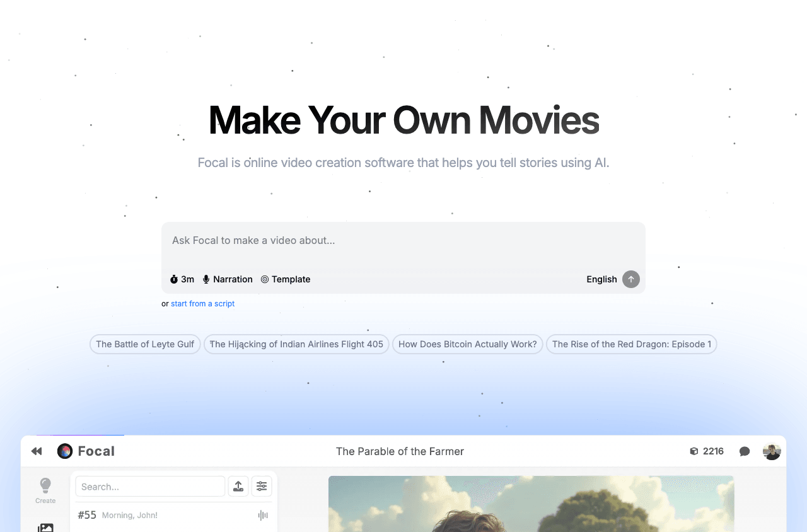The image size is (807, 532).
Task: Click the 'The Parable of the Farmer' project title
Action: click(x=400, y=451)
